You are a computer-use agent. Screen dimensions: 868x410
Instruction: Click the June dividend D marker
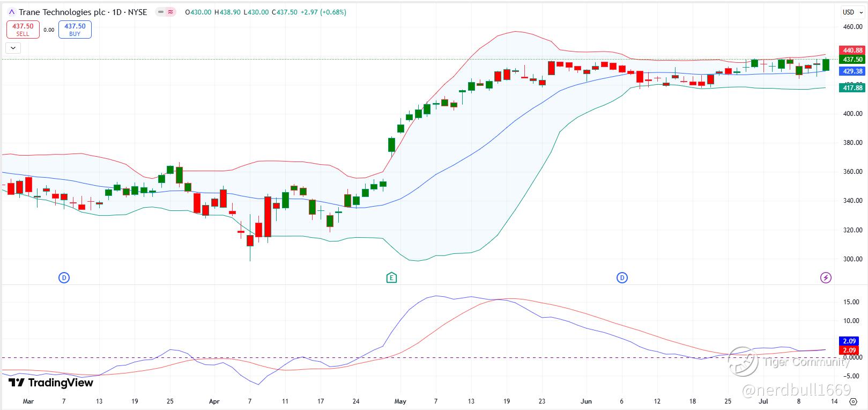622,277
